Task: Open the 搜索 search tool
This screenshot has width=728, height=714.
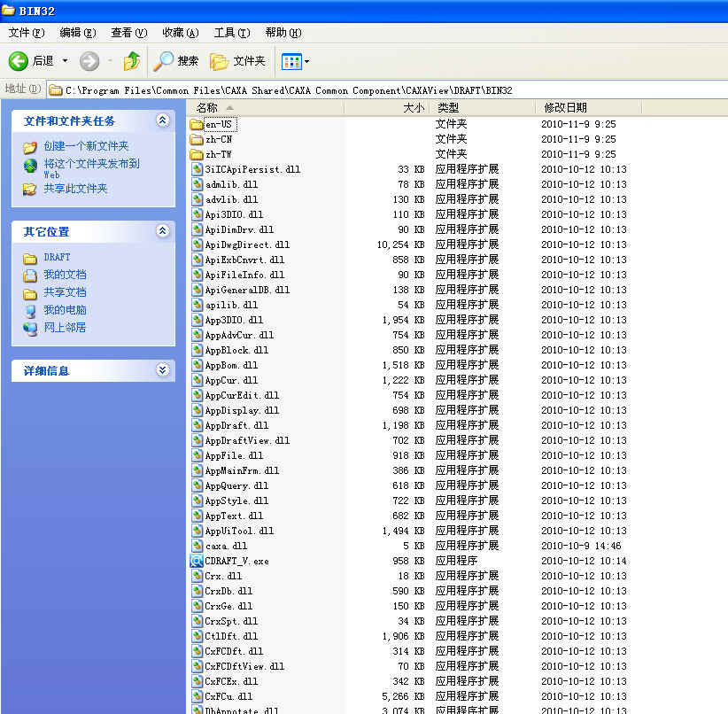Action: (x=176, y=61)
